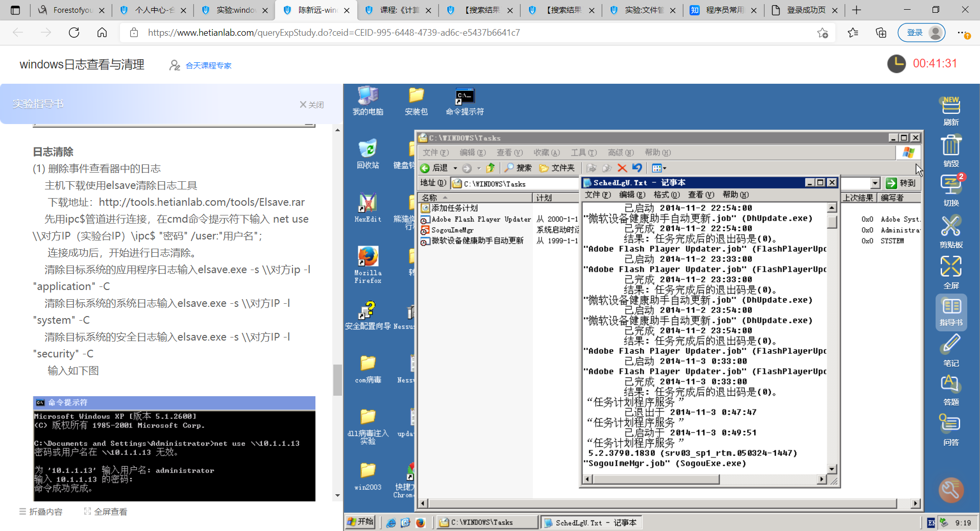The width and height of the screenshot is (980, 531).
Task: Close the 实验指导书 panel with 关闭
Action: [311, 105]
